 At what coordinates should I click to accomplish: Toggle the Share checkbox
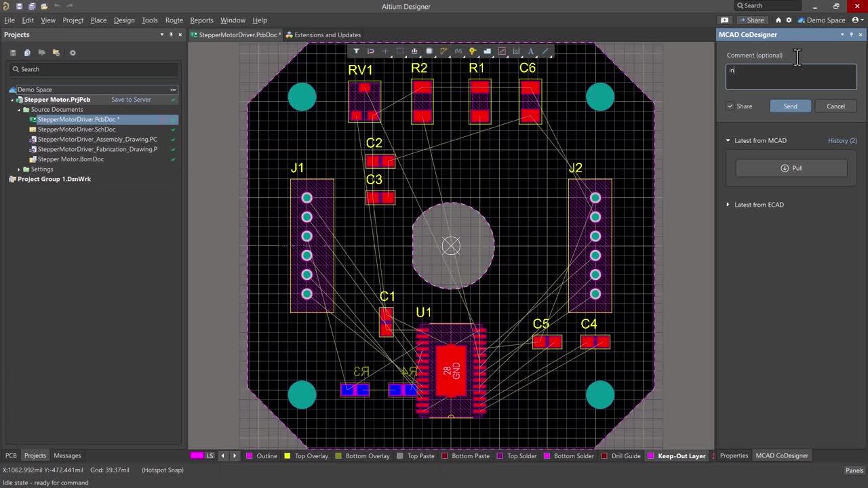(730, 106)
